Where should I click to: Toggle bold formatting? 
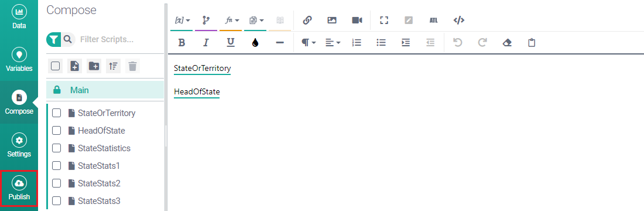point(181,43)
